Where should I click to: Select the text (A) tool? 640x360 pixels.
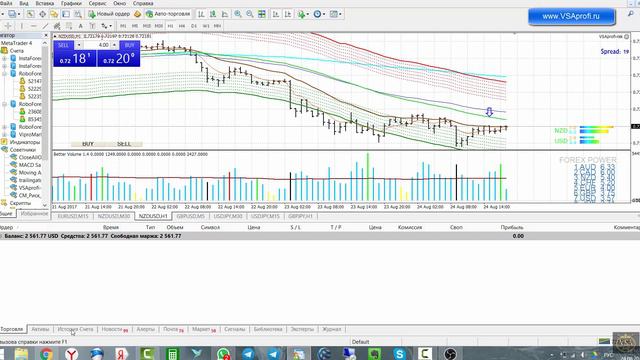[81, 26]
